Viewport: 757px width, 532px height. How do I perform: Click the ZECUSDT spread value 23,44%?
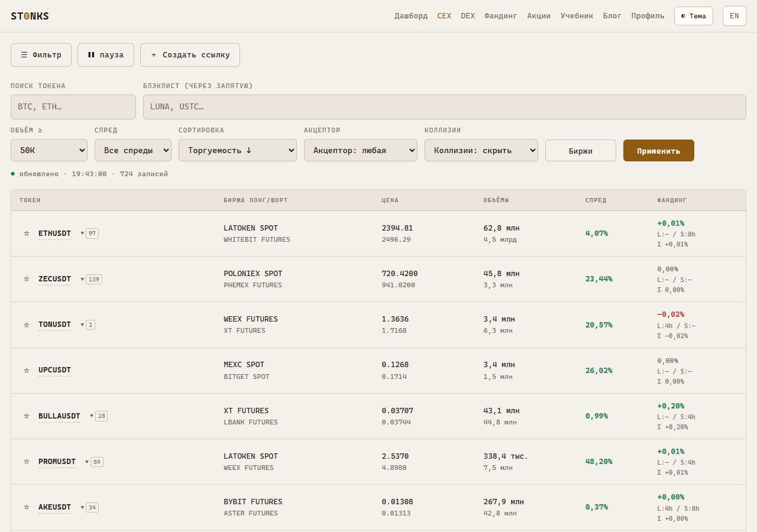coord(599,279)
